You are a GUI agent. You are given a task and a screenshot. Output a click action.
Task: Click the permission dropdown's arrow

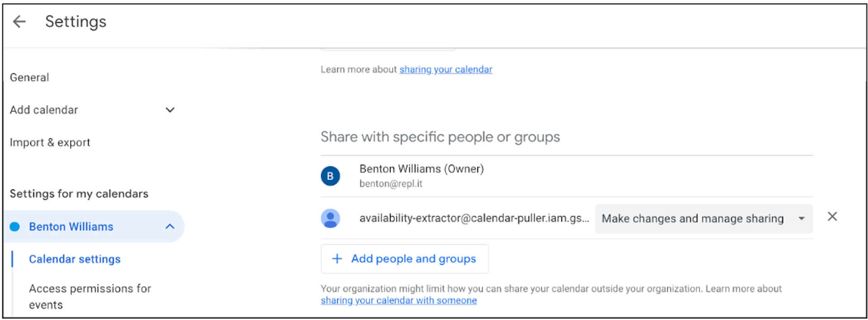[802, 219]
